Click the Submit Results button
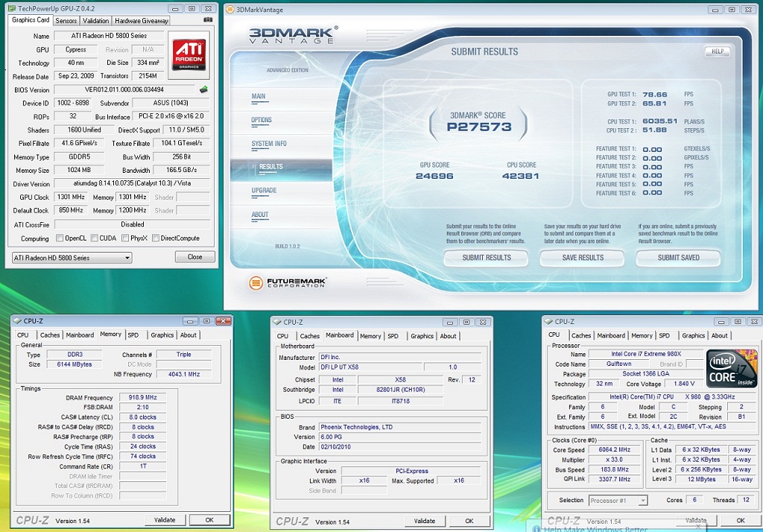The height and width of the screenshot is (532, 763). click(486, 258)
